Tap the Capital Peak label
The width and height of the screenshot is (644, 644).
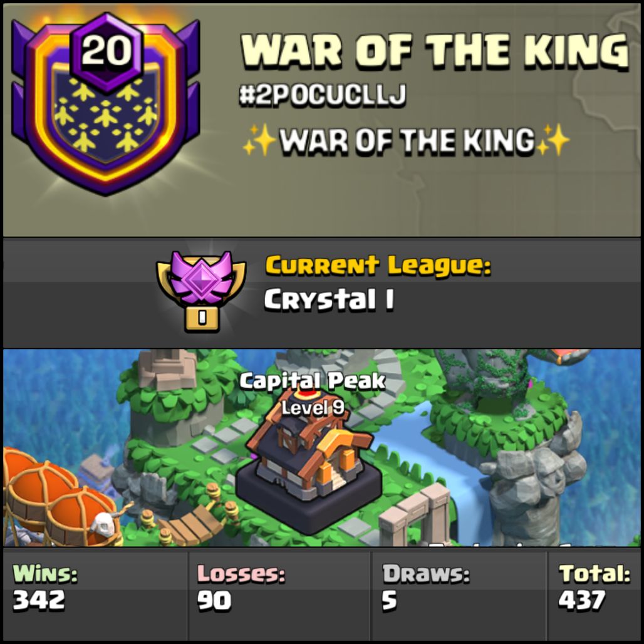[313, 381]
